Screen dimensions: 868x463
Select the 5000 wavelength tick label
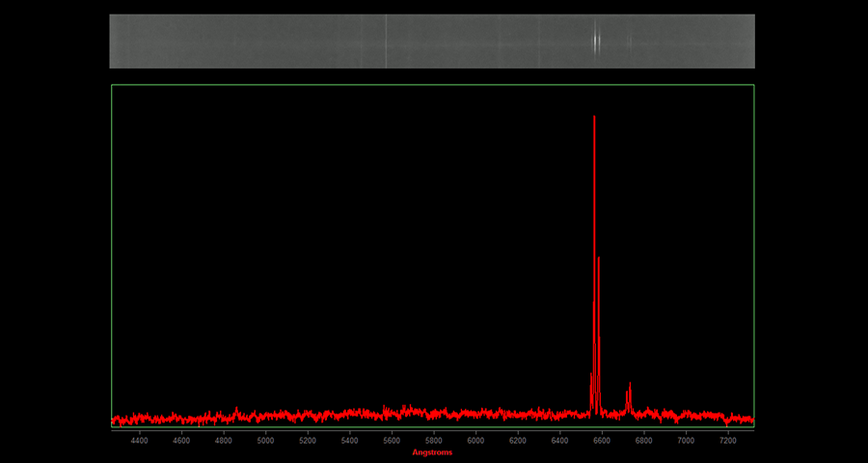[x=265, y=441]
